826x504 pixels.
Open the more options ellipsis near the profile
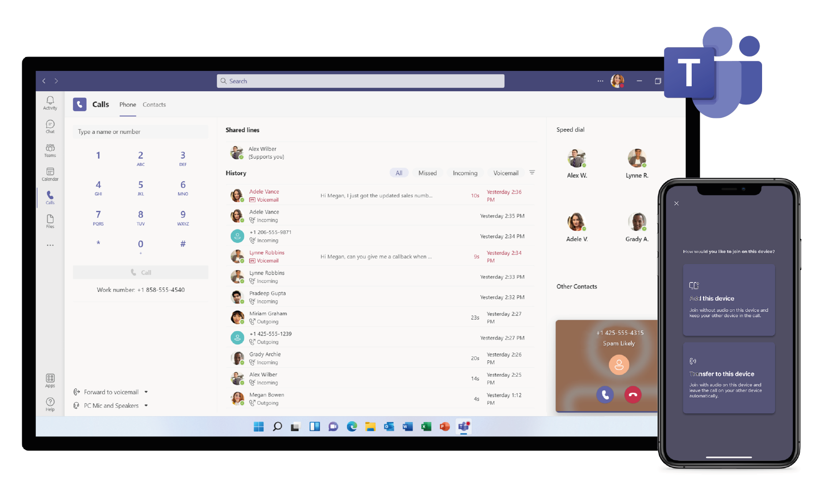point(600,81)
